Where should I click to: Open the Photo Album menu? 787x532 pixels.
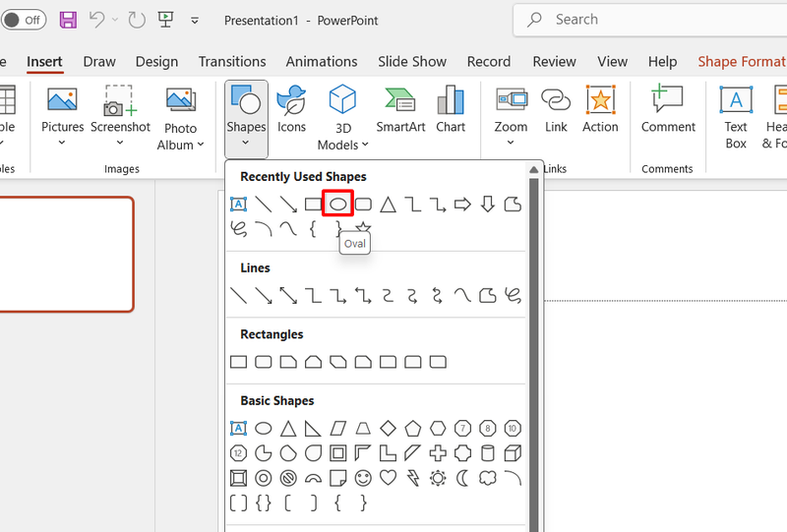(x=180, y=118)
